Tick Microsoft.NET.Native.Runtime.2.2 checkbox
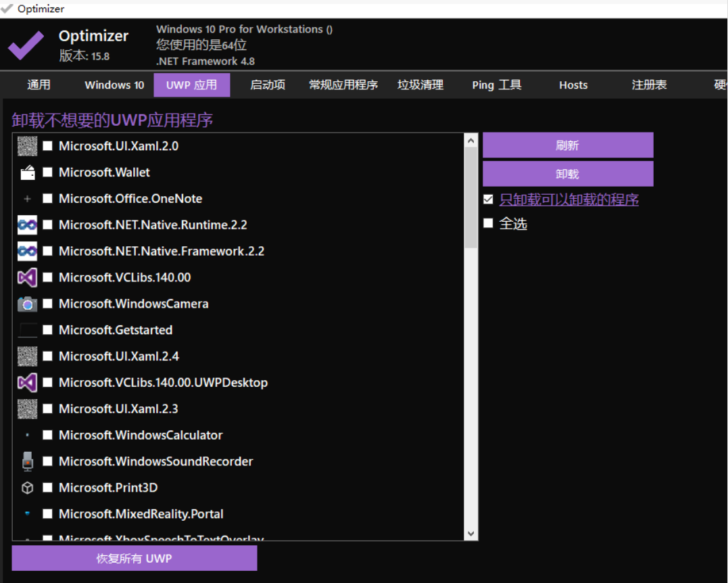The image size is (728, 583). [47, 225]
